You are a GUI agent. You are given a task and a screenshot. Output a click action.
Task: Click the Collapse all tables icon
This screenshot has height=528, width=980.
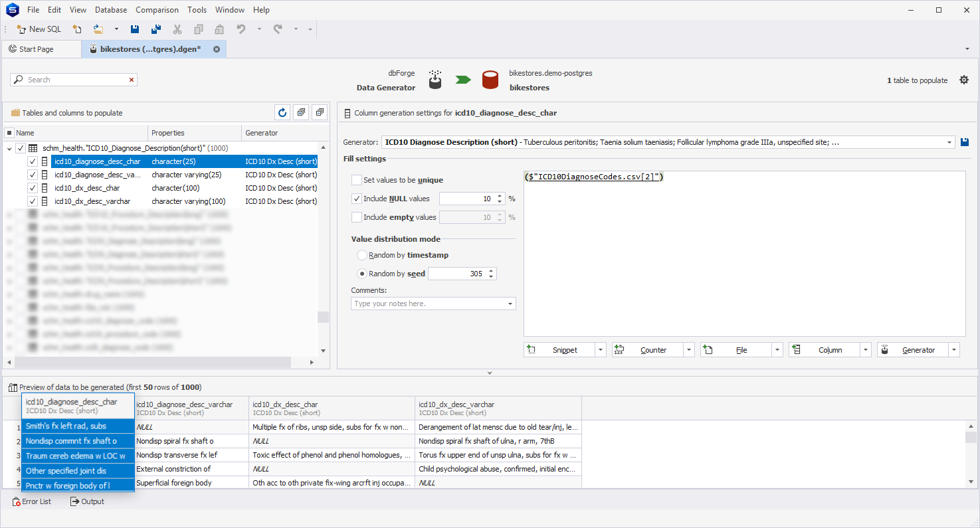(320, 113)
